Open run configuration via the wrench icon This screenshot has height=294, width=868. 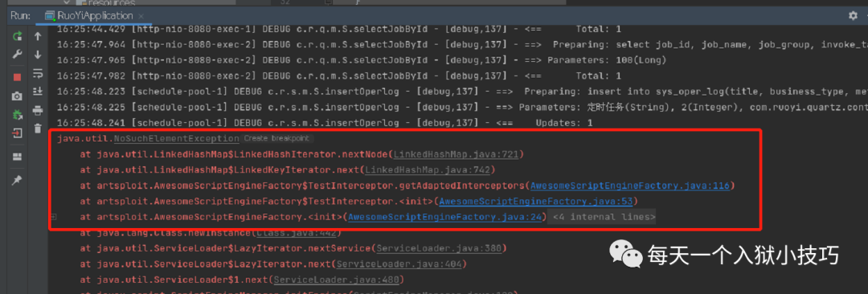[x=17, y=55]
